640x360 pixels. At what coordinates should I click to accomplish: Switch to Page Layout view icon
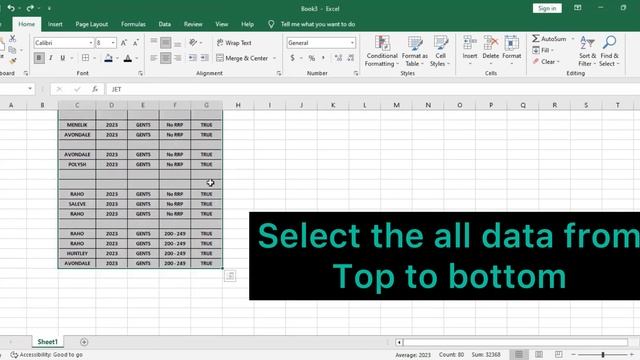[x=539, y=354]
